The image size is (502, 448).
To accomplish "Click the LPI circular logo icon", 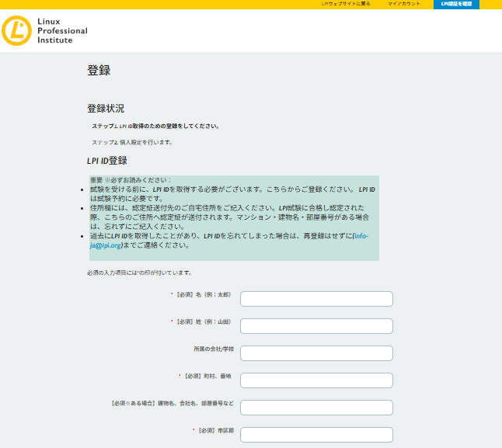I will point(16,30).
